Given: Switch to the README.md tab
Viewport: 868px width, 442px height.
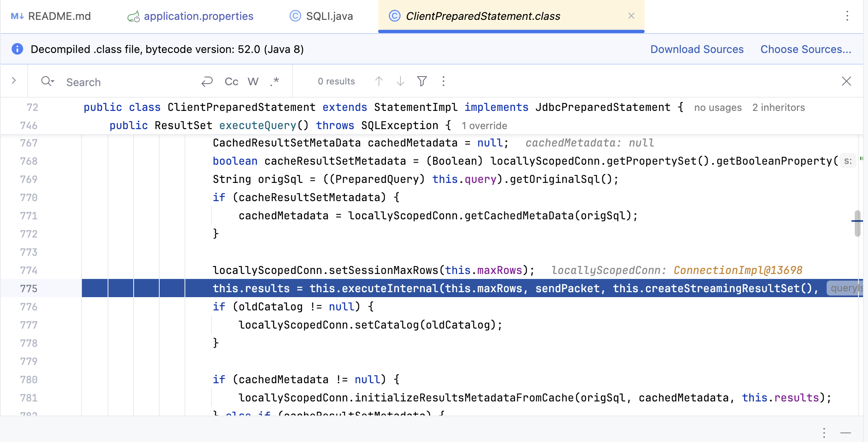Looking at the screenshot, I should coord(50,16).
